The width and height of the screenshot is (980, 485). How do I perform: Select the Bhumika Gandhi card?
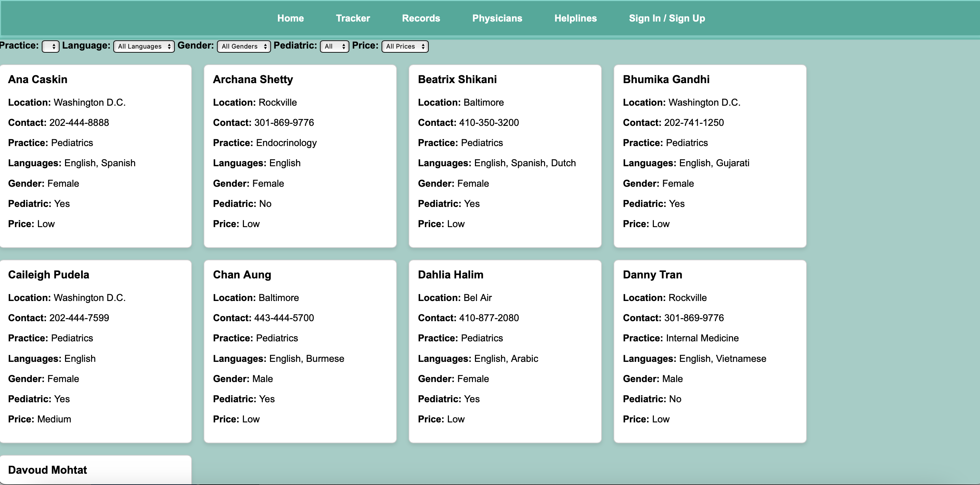(710, 156)
